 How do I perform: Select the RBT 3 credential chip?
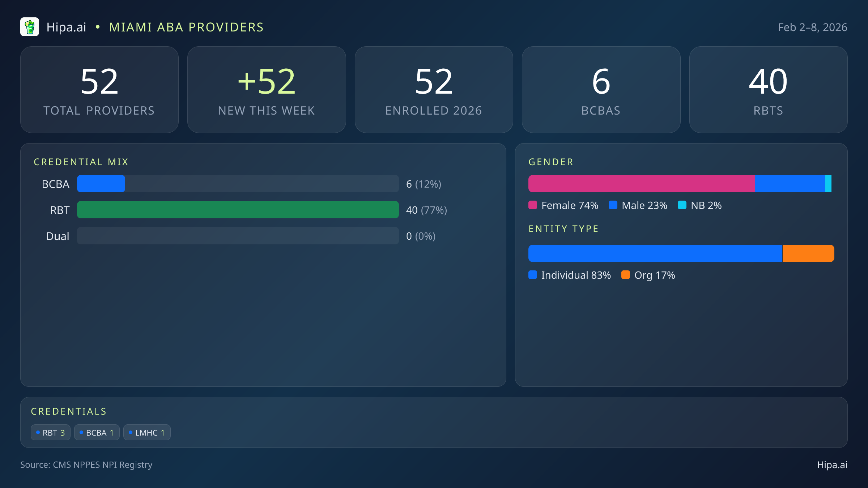coord(51,433)
